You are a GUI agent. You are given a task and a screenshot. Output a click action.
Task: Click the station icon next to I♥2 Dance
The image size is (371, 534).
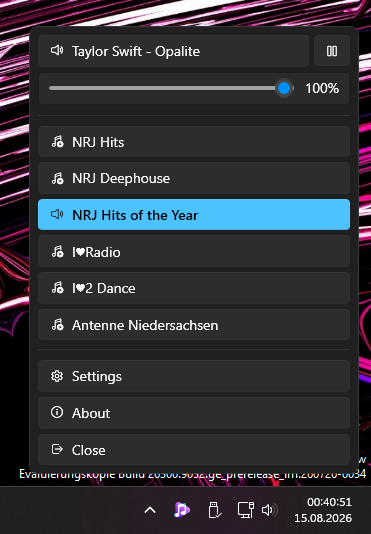point(58,288)
